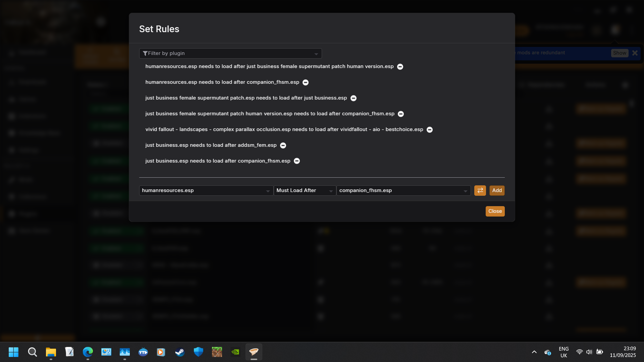Viewport: 644px width, 362px height.
Task: Switch to the Vortex app in the taskbar
Action: (254, 352)
